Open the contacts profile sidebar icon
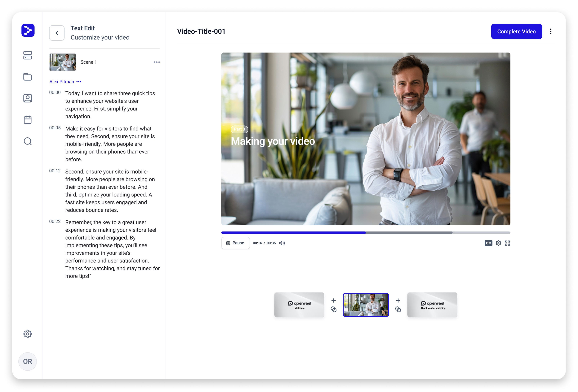 click(x=28, y=98)
